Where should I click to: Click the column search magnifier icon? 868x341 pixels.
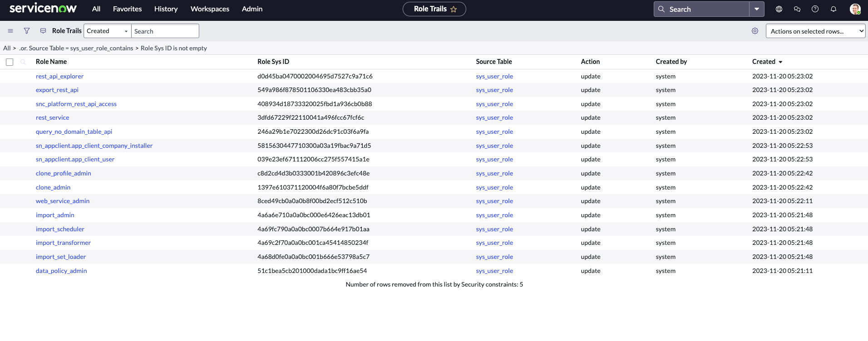point(23,62)
